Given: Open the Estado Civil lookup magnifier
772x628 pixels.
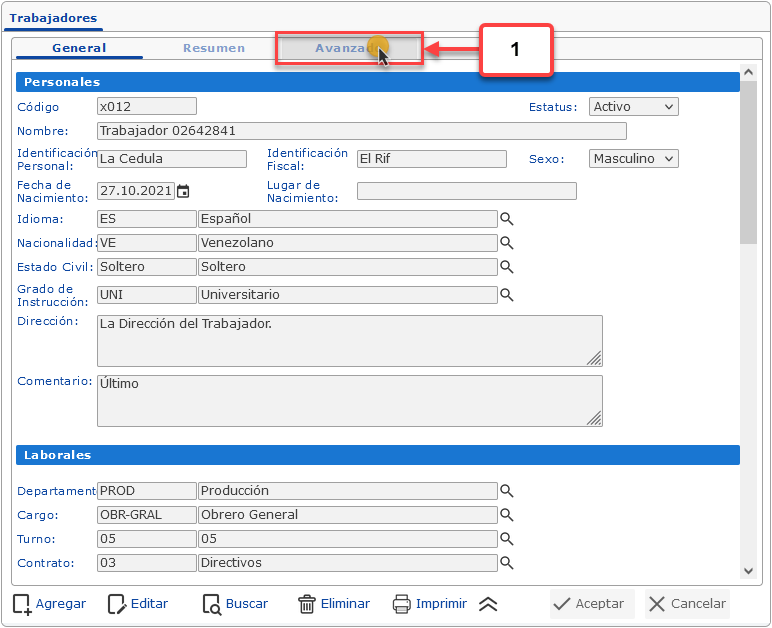Looking at the screenshot, I should click(507, 267).
